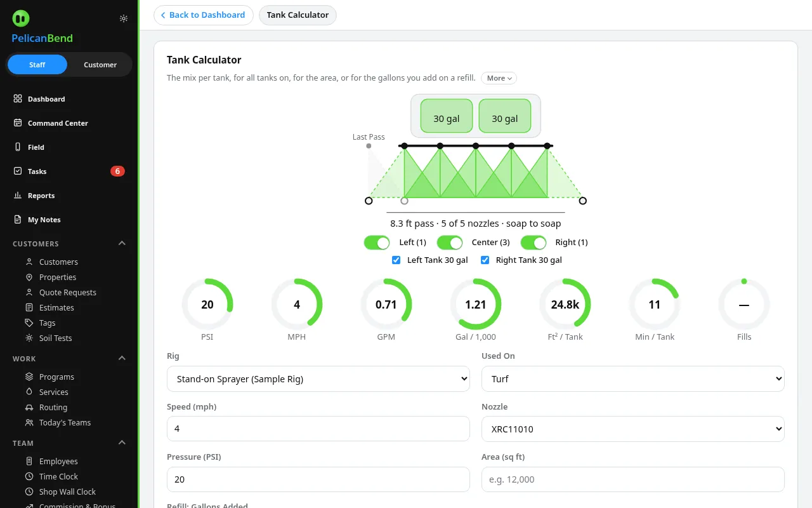Click into the Area (sq ft) field
This screenshot has height=508, width=812.
633,480
